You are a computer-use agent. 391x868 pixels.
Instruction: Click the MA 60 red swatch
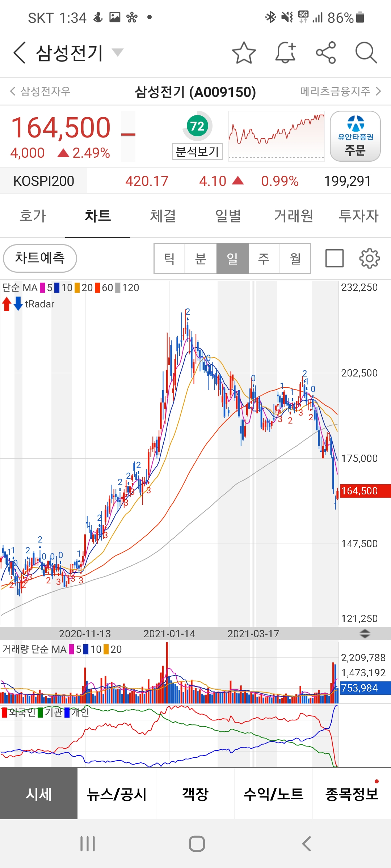click(x=97, y=288)
